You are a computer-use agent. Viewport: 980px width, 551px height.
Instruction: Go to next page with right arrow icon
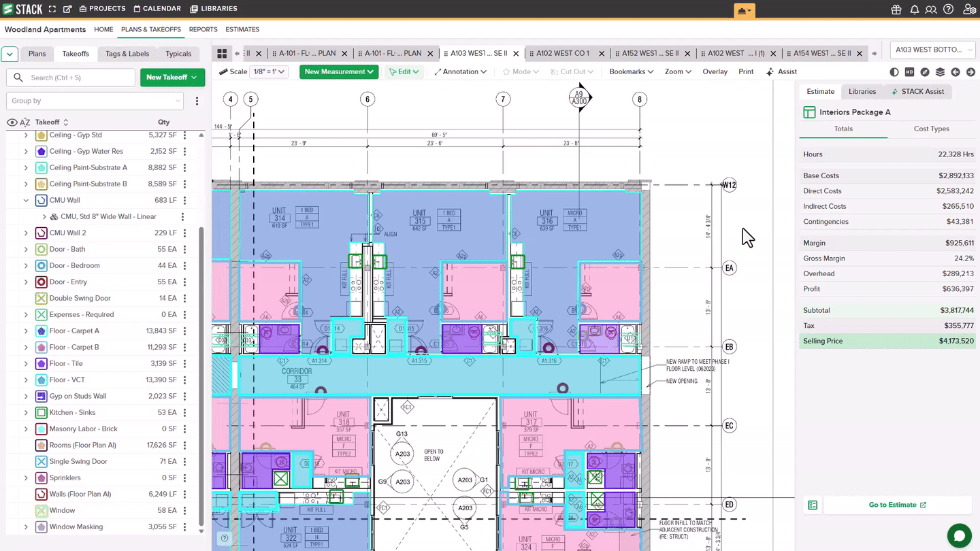point(970,72)
